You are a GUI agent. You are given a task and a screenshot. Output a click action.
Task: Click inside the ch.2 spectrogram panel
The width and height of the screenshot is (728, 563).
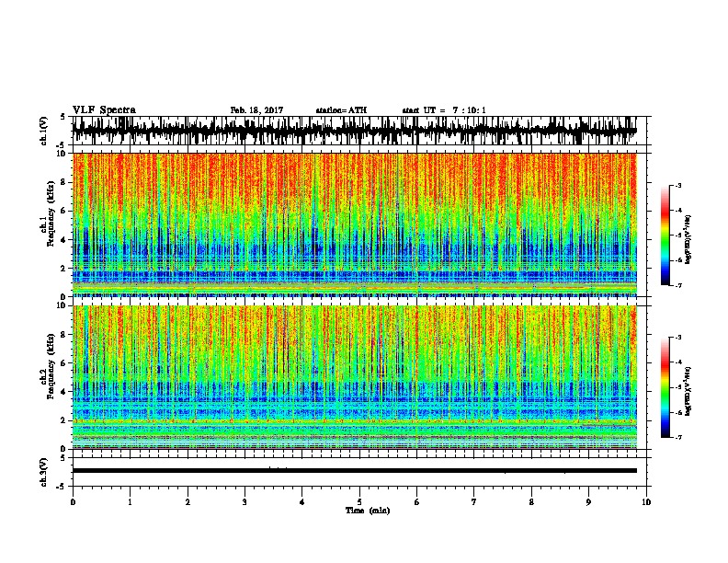point(355,377)
